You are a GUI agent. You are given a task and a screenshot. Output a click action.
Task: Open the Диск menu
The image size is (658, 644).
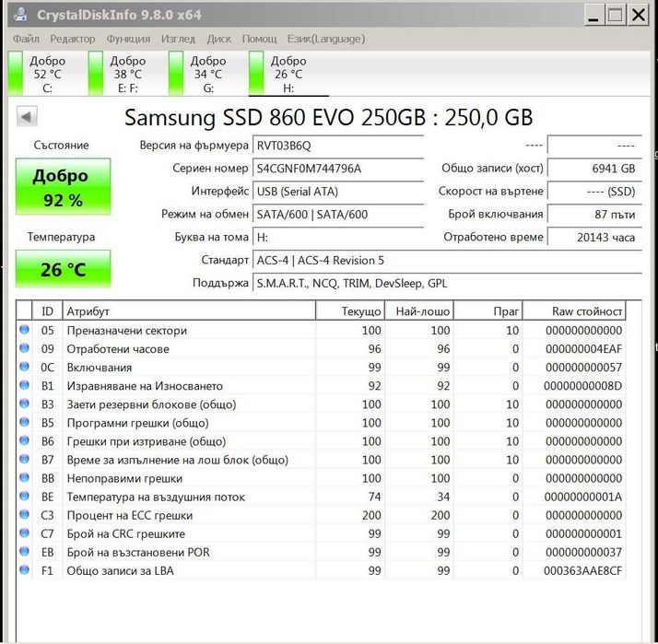pos(218,39)
